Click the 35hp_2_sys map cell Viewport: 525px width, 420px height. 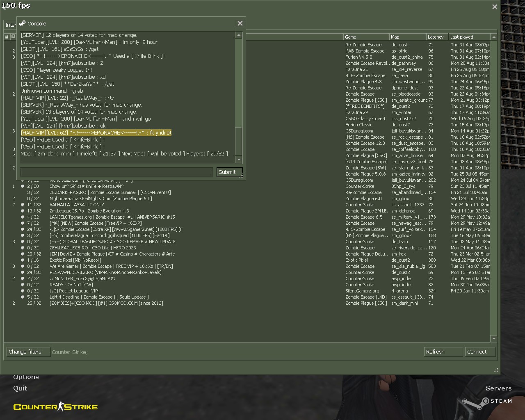pos(403,186)
